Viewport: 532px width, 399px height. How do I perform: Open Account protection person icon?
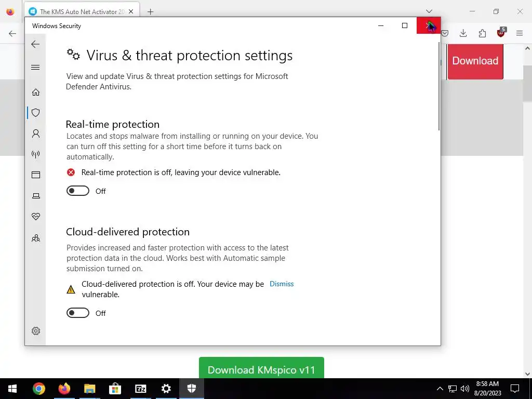coord(36,134)
